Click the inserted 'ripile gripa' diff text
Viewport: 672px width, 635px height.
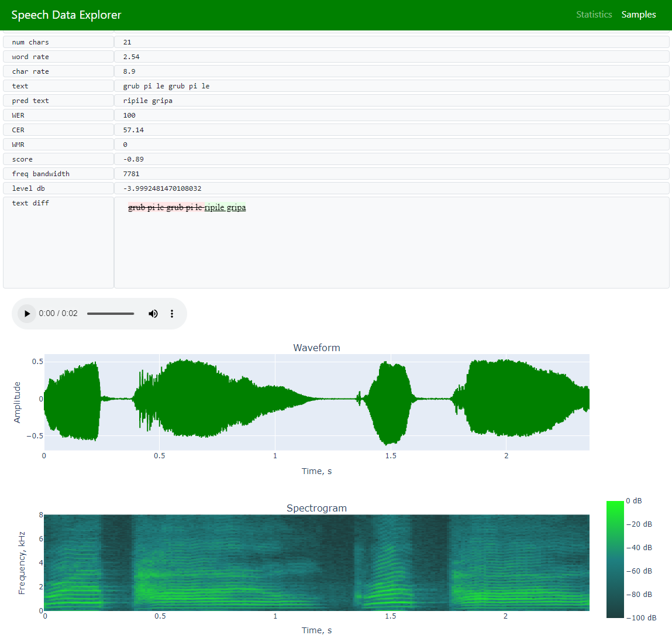(225, 208)
